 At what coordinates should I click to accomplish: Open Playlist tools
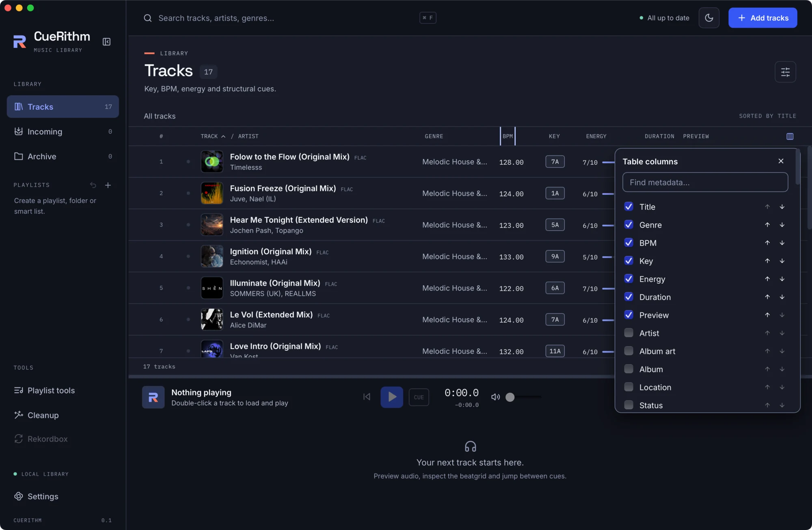click(63, 390)
